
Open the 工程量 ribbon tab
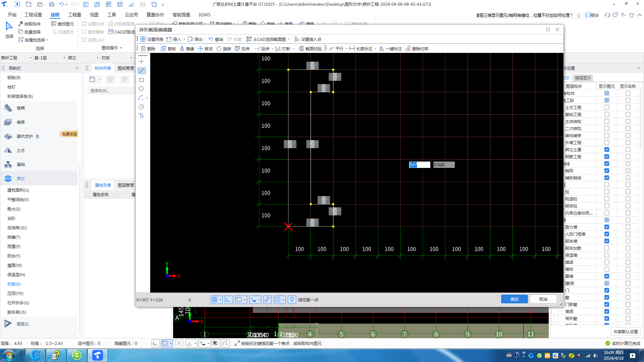pos(74,15)
